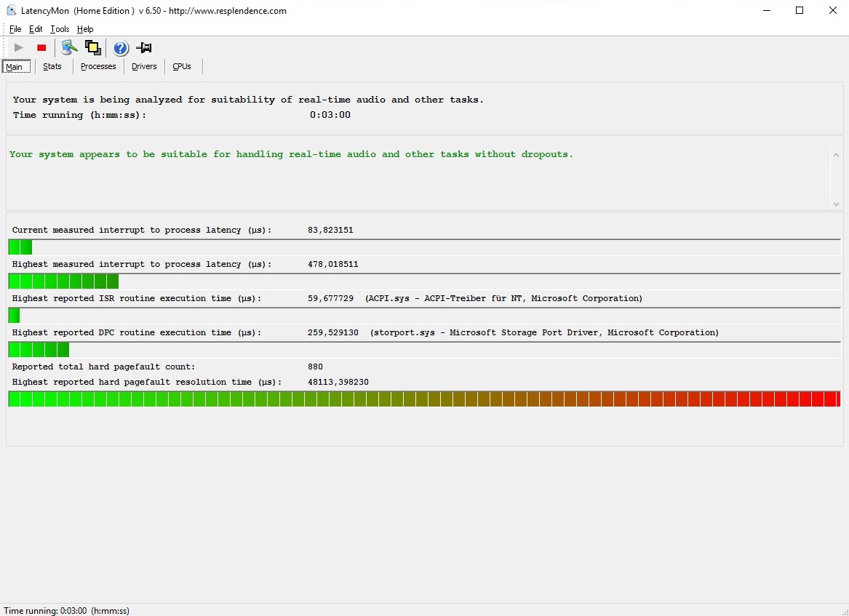Minimize the LatencyMon window
Viewport: 849px width, 616px height.
tap(767, 10)
